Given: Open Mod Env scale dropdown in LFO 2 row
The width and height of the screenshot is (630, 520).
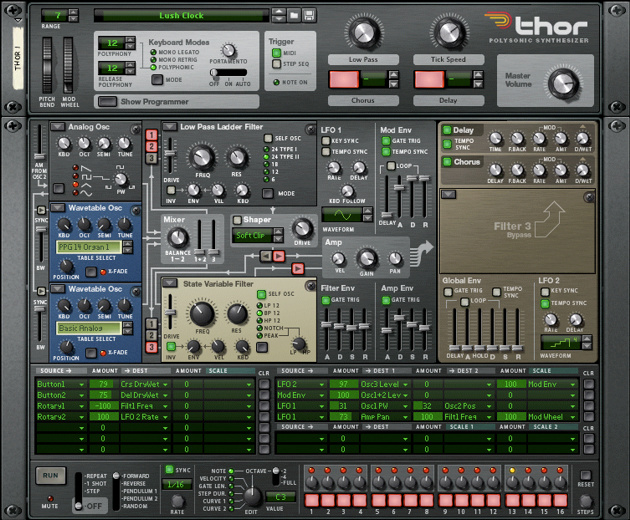Looking at the screenshot, I should point(573,385).
